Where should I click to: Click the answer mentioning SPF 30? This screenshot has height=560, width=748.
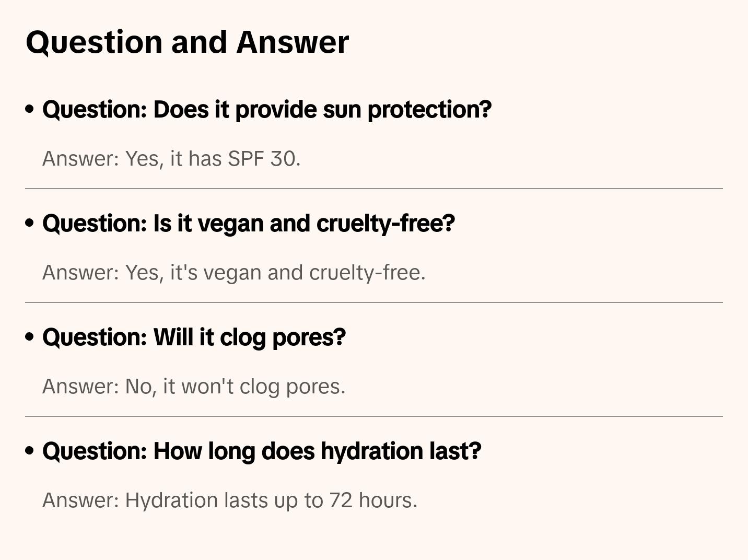[x=171, y=159]
